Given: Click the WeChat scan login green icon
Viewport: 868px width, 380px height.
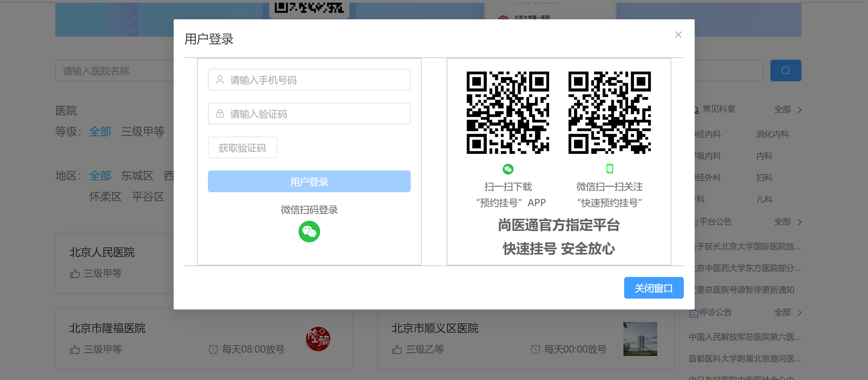Looking at the screenshot, I should pos(309,232).
